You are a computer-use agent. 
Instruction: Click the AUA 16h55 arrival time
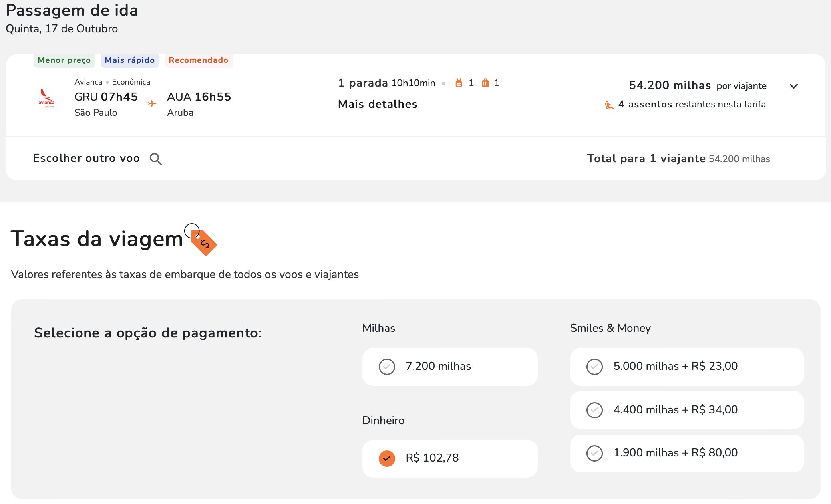[199, 97]
